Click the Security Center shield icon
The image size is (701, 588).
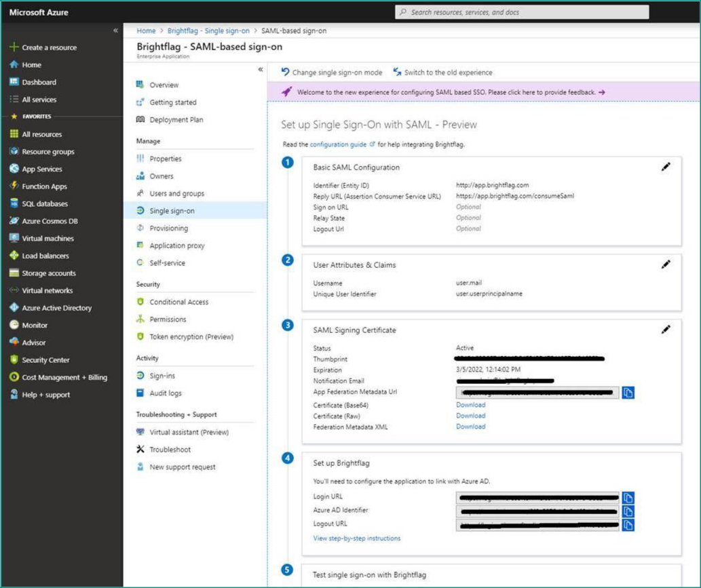point(14,359)
